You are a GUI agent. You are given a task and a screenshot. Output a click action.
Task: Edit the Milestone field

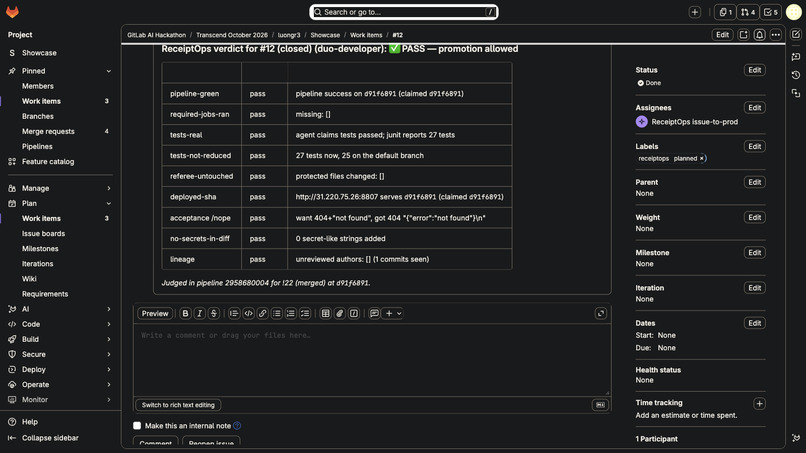click(x=755, y=252)
